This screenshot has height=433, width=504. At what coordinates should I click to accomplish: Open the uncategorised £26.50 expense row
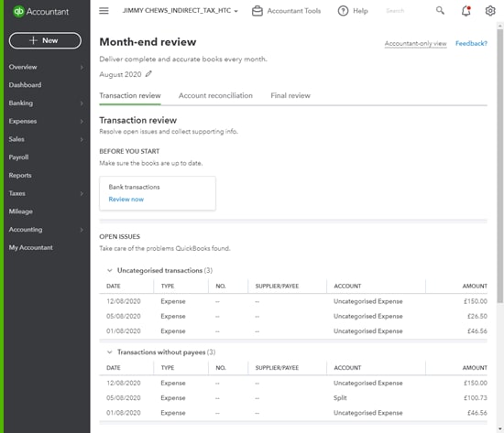click(293, 316)
